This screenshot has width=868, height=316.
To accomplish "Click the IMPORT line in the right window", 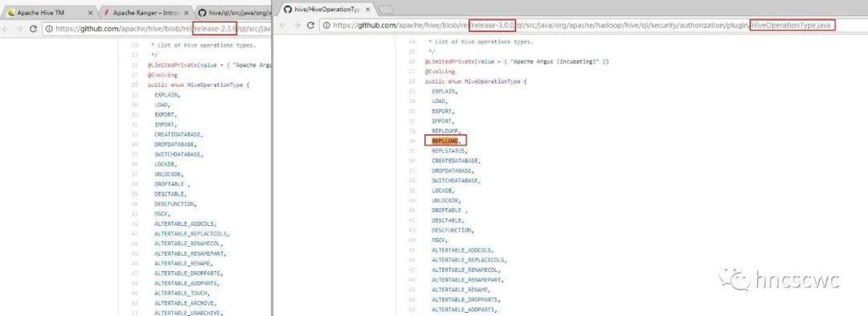I will [443, 121].
